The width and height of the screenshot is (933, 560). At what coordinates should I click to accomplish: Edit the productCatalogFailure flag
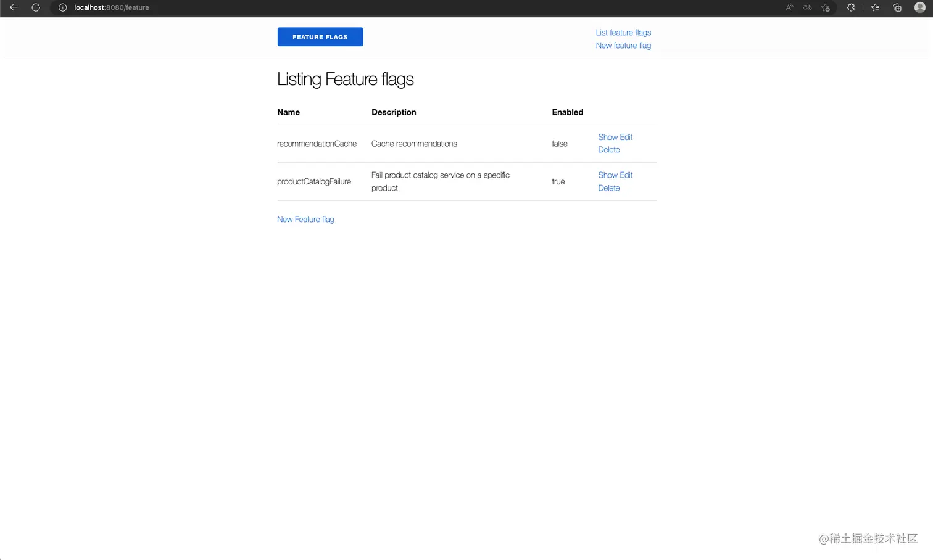[626, 175]
